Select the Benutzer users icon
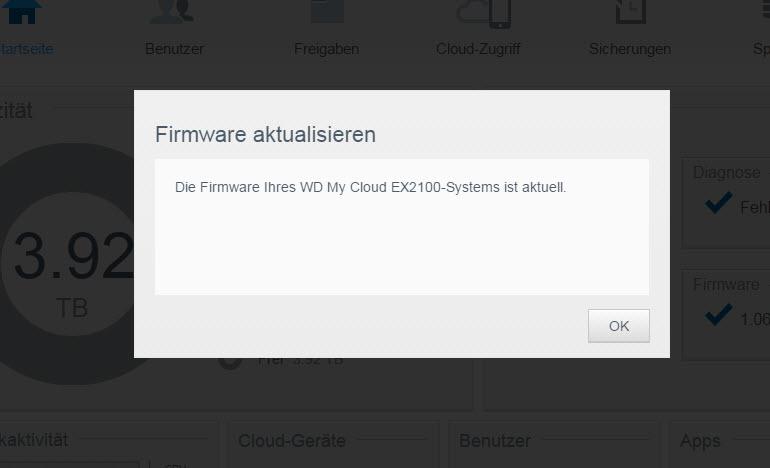This screenshot has height=468, width=770. click(173, 12)
